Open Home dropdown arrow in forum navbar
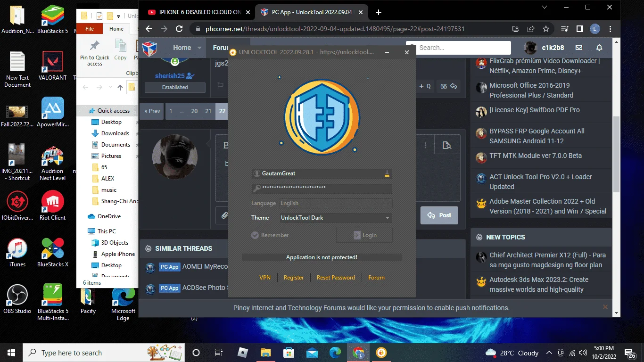 coord(199,48)
